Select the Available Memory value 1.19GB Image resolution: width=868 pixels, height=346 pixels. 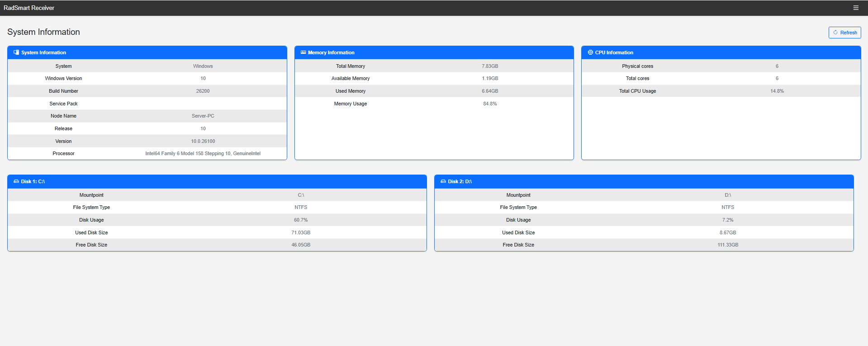coord(490,78)
